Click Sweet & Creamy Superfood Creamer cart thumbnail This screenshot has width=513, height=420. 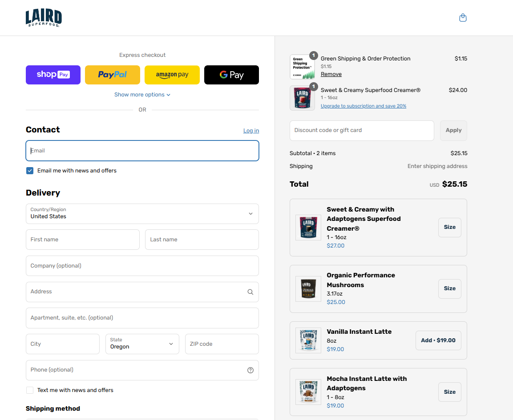coord(302,98)
